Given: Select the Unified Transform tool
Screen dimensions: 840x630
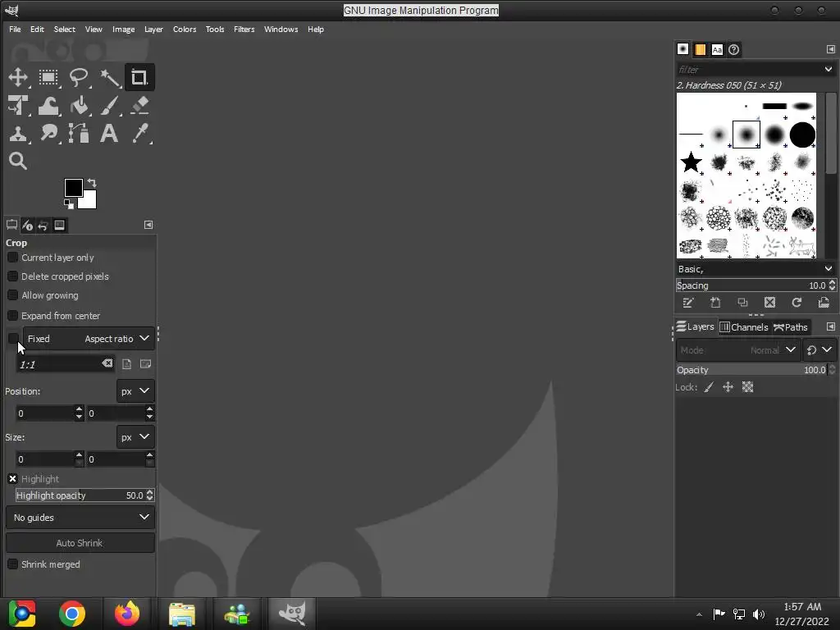Looking at the screenshot, I should coord(18,105).
